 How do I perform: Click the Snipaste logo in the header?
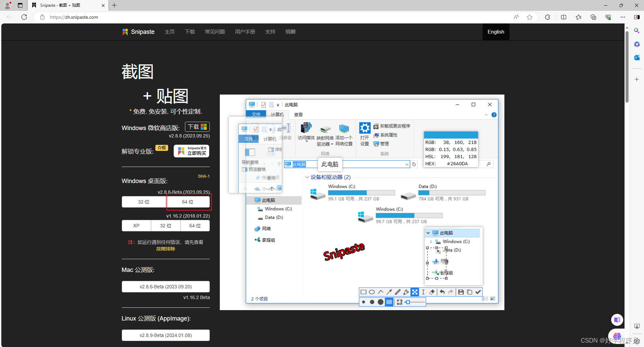click(138, 32)
